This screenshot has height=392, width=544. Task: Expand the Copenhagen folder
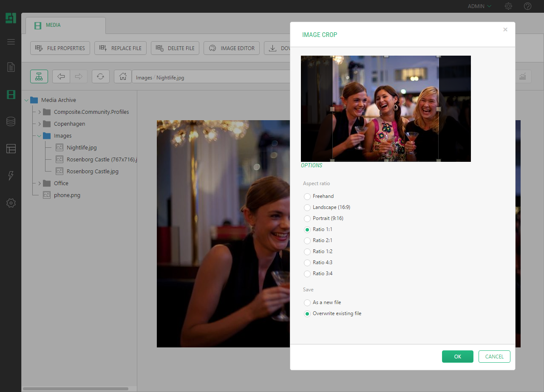(x=40, y=124)
